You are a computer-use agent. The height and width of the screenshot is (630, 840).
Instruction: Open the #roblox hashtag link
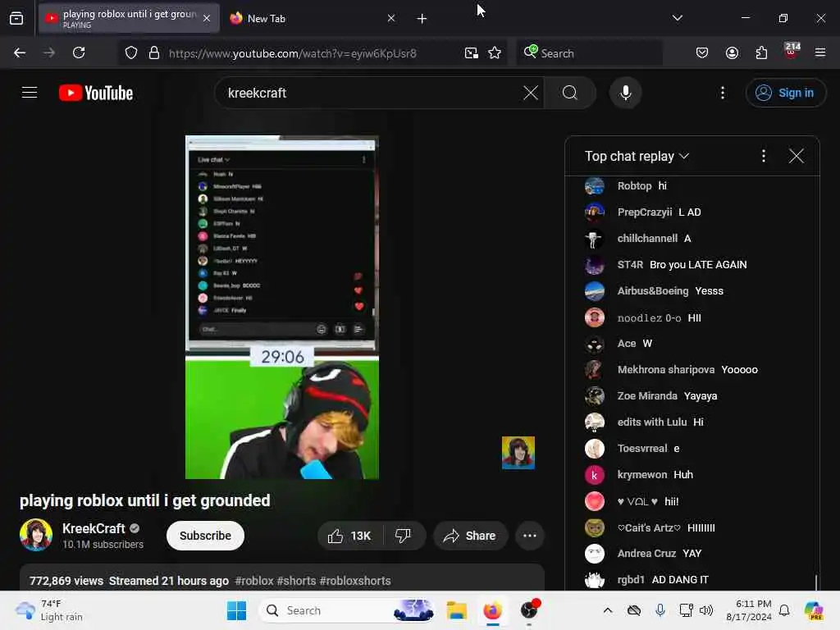click(x=254, y=581)
